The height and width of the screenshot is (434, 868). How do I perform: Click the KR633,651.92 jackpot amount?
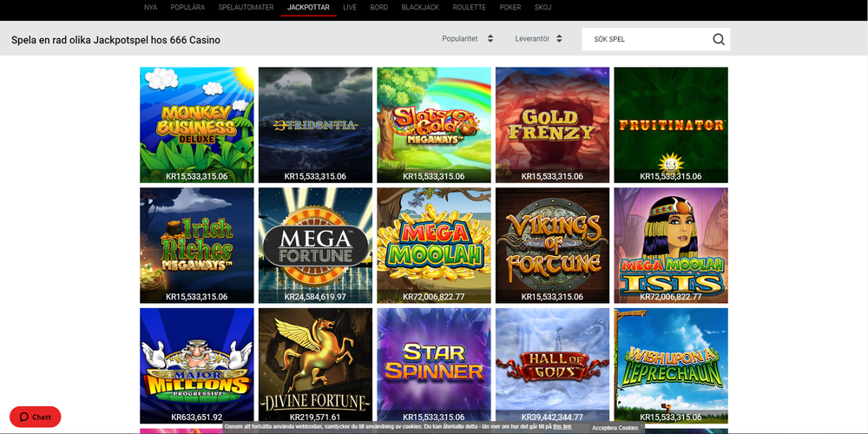(x=196, y=418)
